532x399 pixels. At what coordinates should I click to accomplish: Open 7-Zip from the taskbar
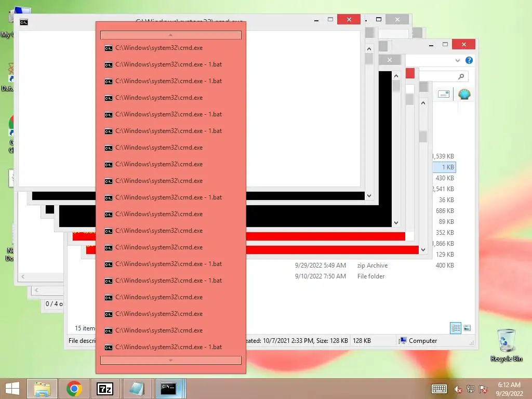105,389
